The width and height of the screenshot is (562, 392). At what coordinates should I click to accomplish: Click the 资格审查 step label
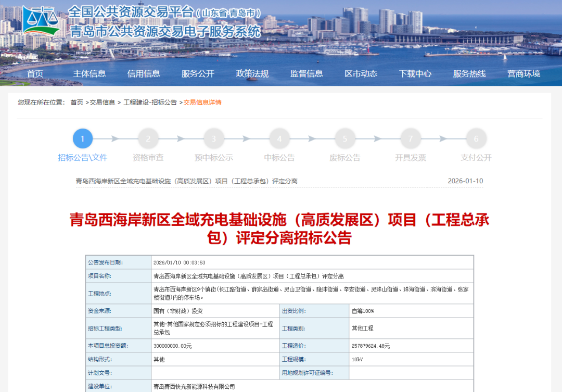click(x=148, y=158)
